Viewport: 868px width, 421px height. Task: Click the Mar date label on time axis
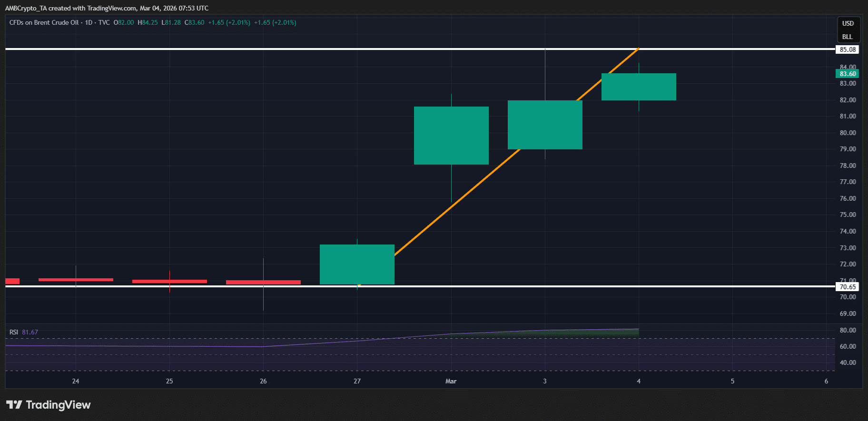451,381
